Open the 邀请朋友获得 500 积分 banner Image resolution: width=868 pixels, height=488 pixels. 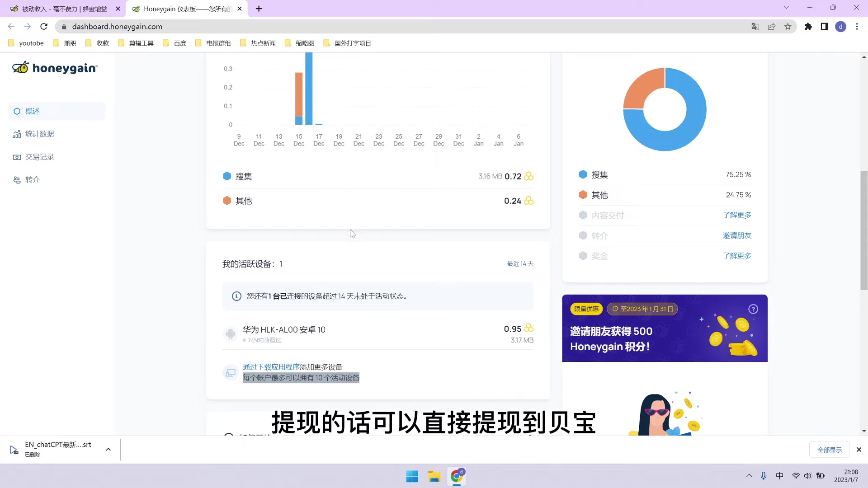(665, 328)
